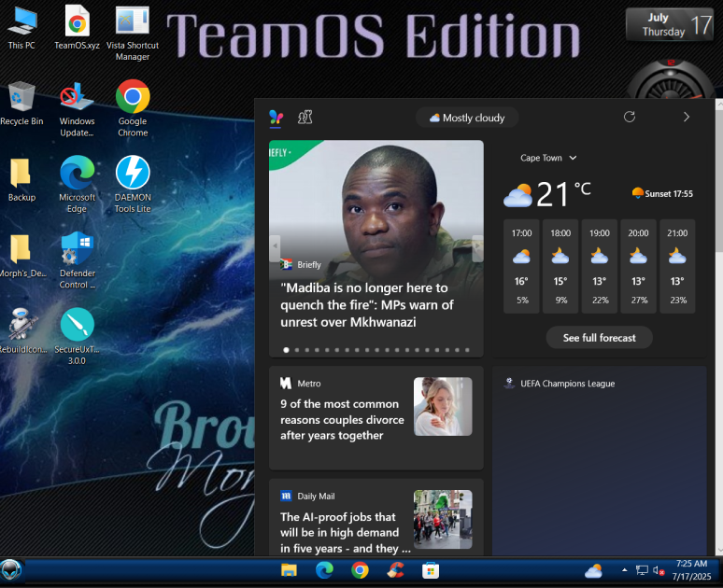Select the 18:00 hourly forecast

[560, 266]
